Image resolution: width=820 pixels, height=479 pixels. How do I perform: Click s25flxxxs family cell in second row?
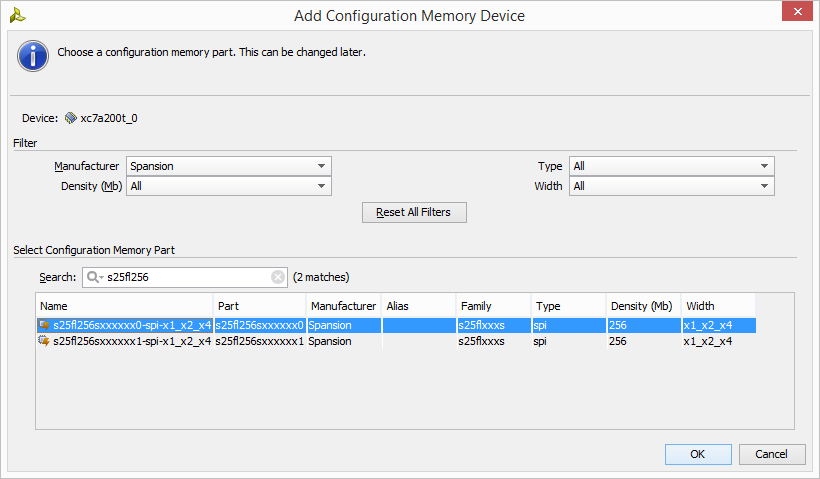pyautogui.click(x=494, y=341)
